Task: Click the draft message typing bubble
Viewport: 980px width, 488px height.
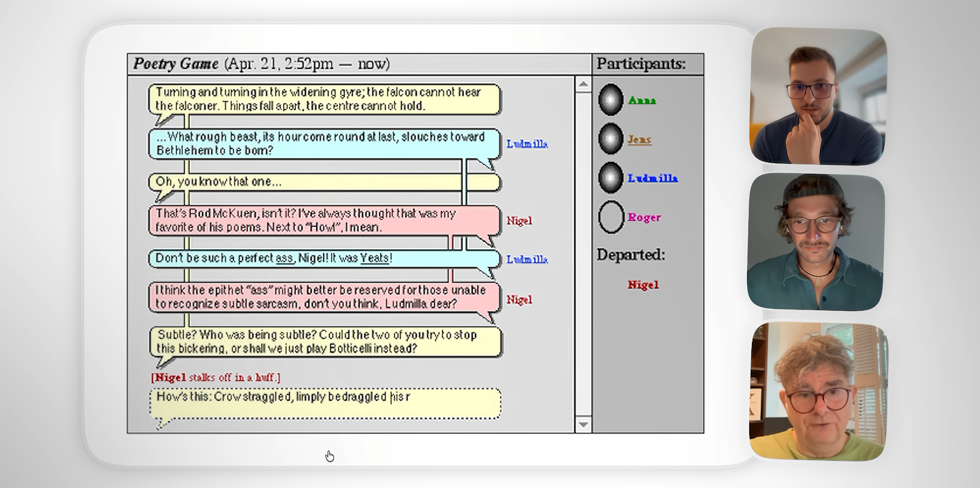Action: (x=325, y=404)
